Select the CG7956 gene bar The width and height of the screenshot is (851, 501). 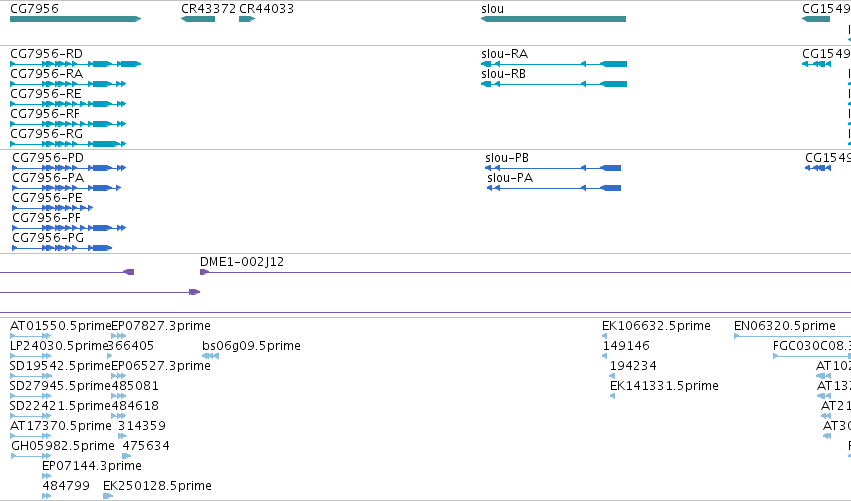(x=75, y=19)
